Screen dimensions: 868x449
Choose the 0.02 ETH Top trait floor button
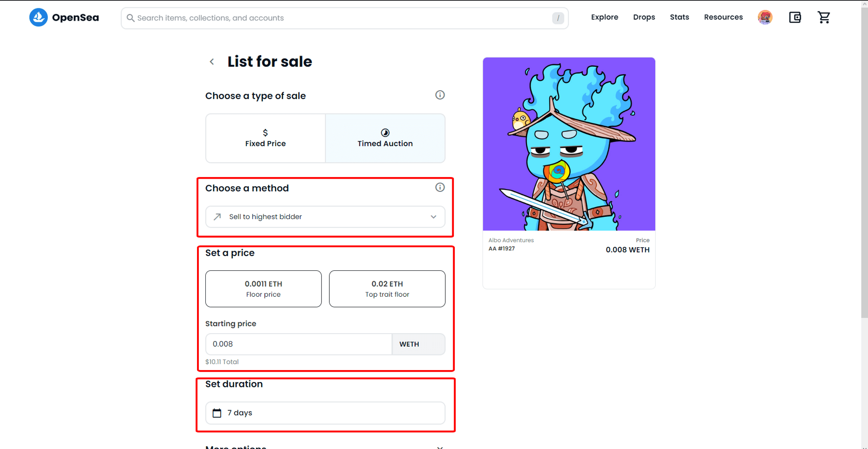point(387,289)
